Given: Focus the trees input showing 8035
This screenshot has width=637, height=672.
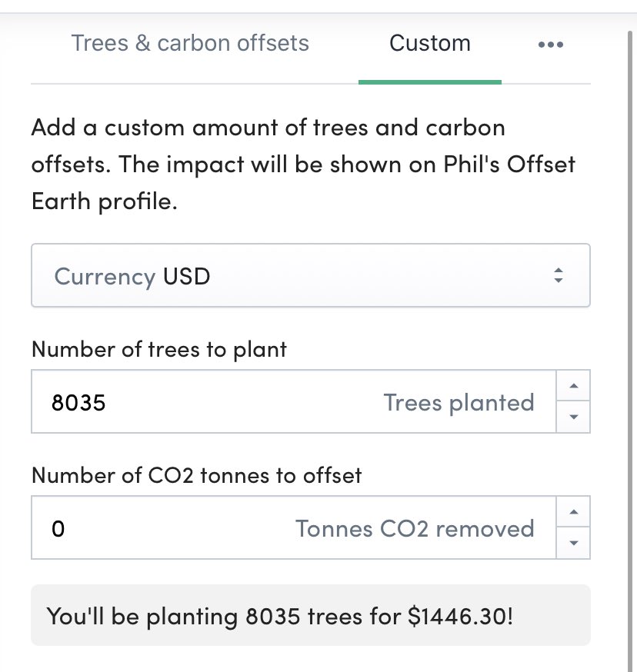Looking at the screenshot, I should (208, 402).
